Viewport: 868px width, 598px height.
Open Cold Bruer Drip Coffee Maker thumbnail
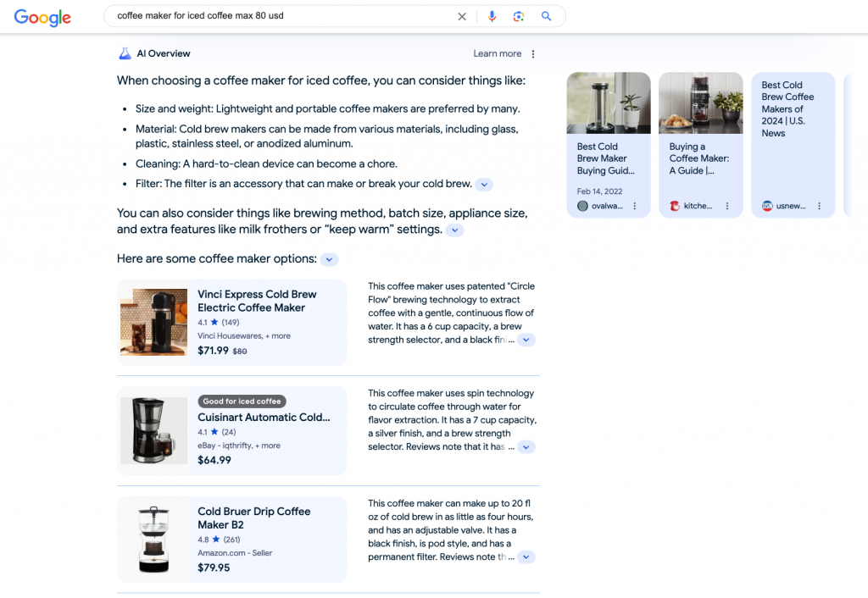tap(154, 540)
